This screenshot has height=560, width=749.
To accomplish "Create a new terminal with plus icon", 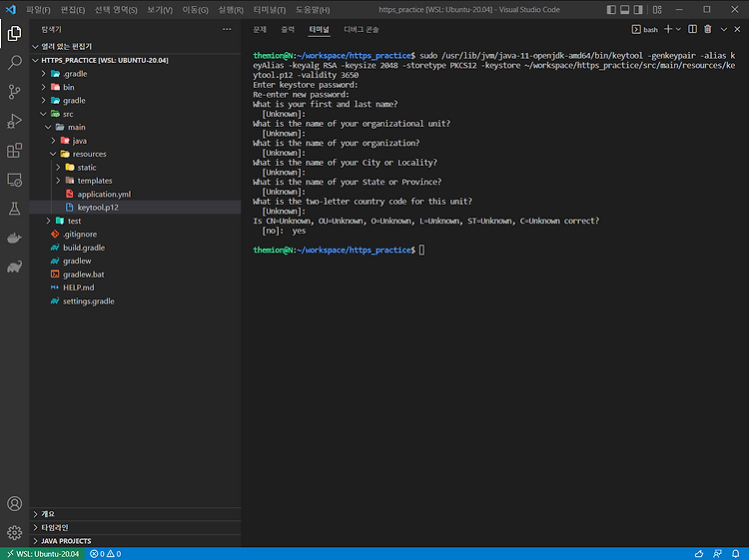I will coord(668,30).
